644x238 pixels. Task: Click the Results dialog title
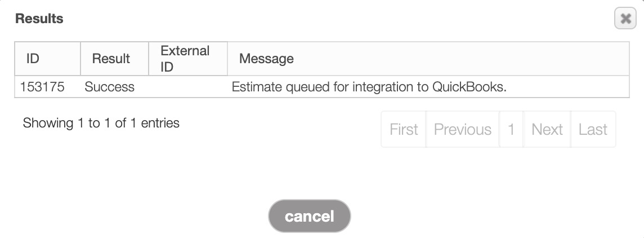[x=39, y=19]
